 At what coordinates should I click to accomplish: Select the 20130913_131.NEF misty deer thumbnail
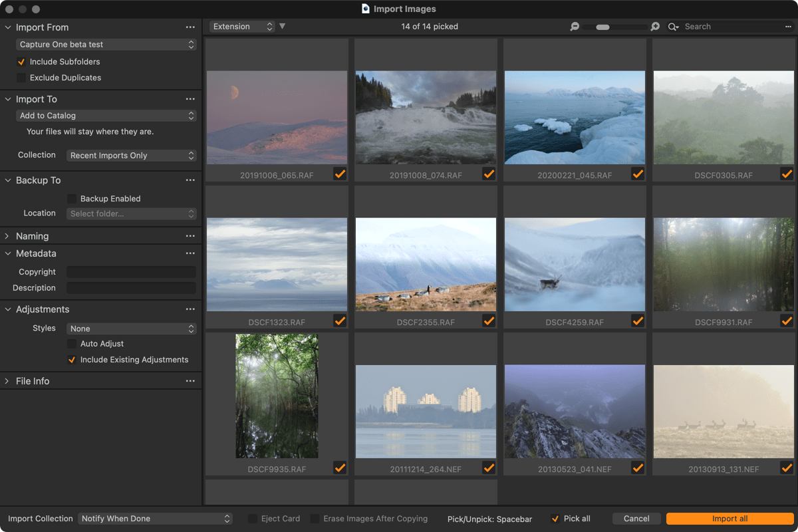click(724, 412)
